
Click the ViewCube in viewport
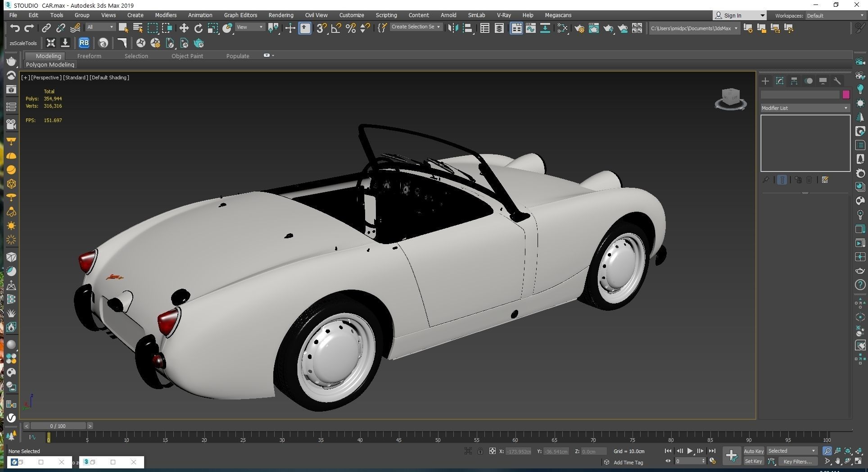pos(731,99)
